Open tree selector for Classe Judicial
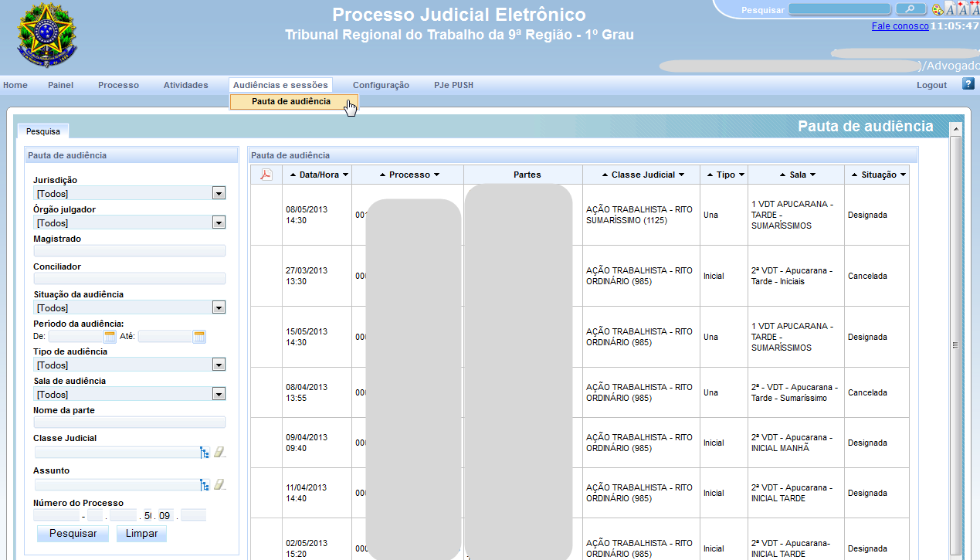This screenshot has width=980, height=560. pos(205,453)
